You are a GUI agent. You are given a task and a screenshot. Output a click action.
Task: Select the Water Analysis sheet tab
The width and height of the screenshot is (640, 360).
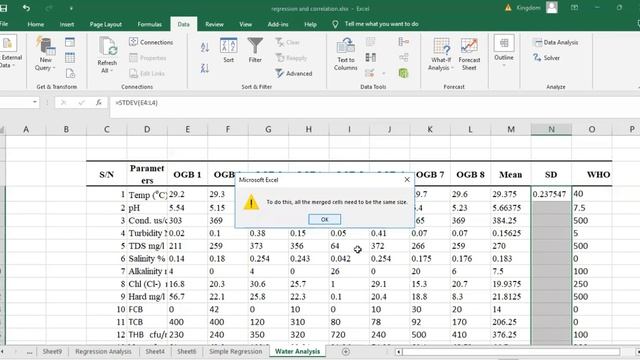click(x=298, y=351)
